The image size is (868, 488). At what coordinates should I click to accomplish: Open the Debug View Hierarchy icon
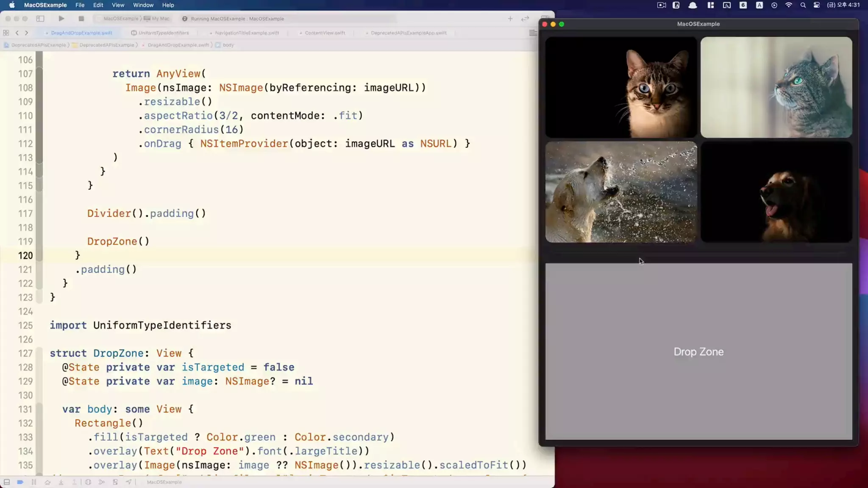[x=88, y=482]
